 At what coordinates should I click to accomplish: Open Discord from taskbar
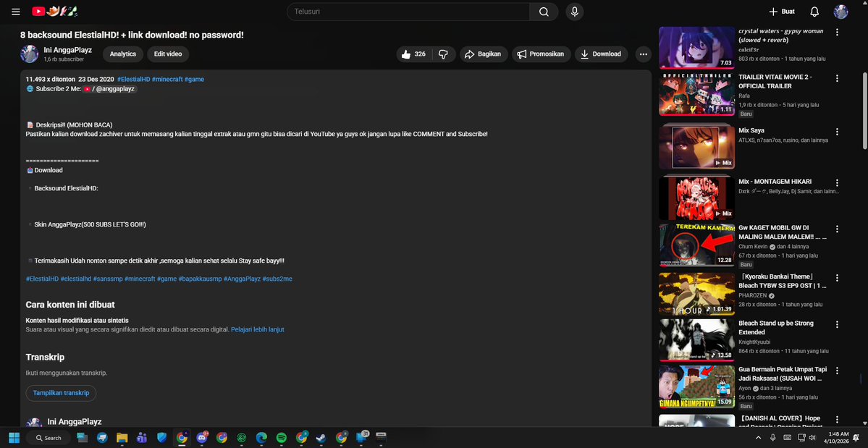[x=202, y=438]
